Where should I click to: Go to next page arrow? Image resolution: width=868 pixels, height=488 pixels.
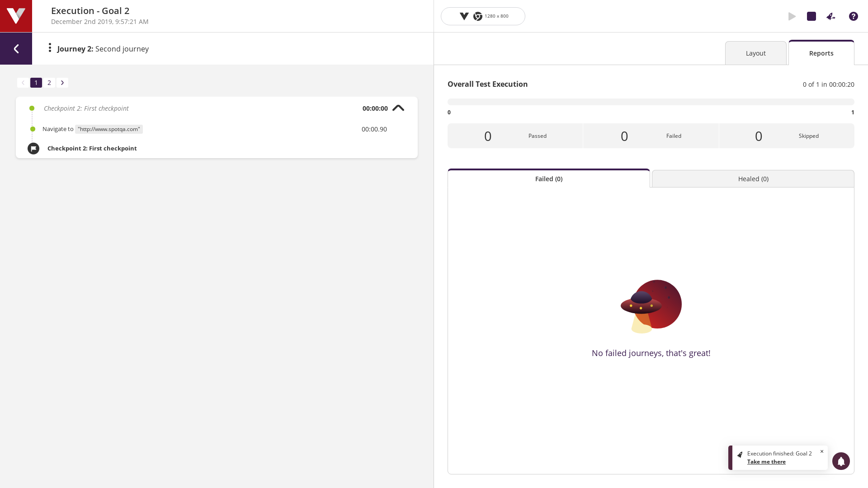click(62, 83)
